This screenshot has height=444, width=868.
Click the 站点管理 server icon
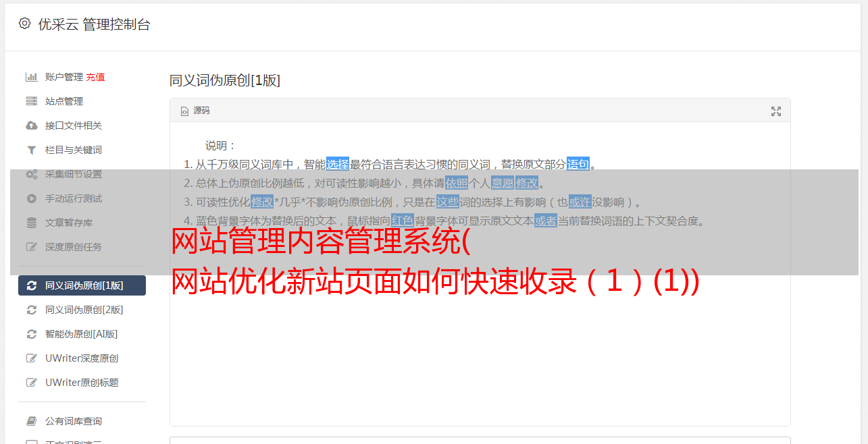pyautogui.click(x=31, y=101)
